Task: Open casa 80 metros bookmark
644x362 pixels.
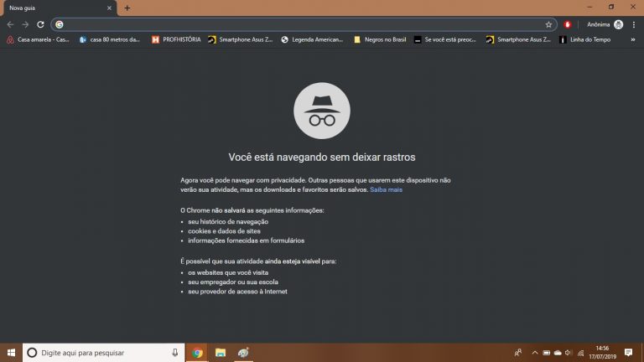Action: (x=110, y=40)
